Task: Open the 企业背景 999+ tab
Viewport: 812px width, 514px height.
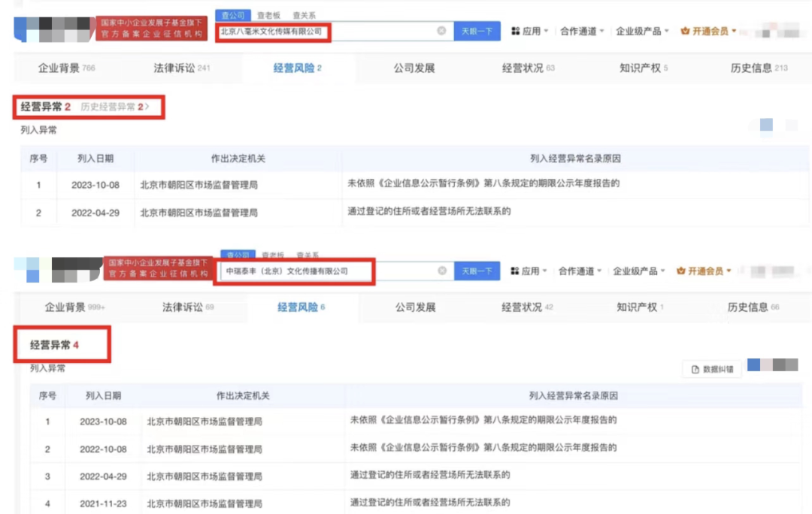Action: (75, 307)
